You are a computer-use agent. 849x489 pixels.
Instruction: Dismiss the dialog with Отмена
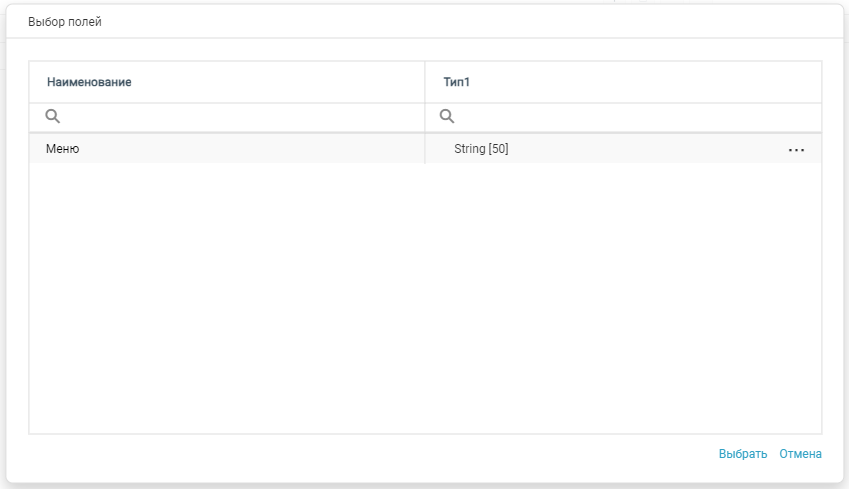click(x=800, y=454)
